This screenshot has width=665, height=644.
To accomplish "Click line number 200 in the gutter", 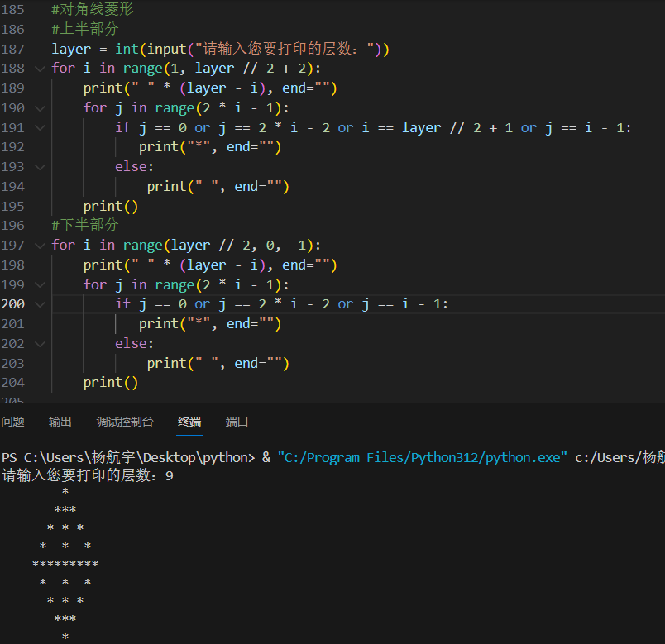I will pyautogui.click(x=12, y=304).
